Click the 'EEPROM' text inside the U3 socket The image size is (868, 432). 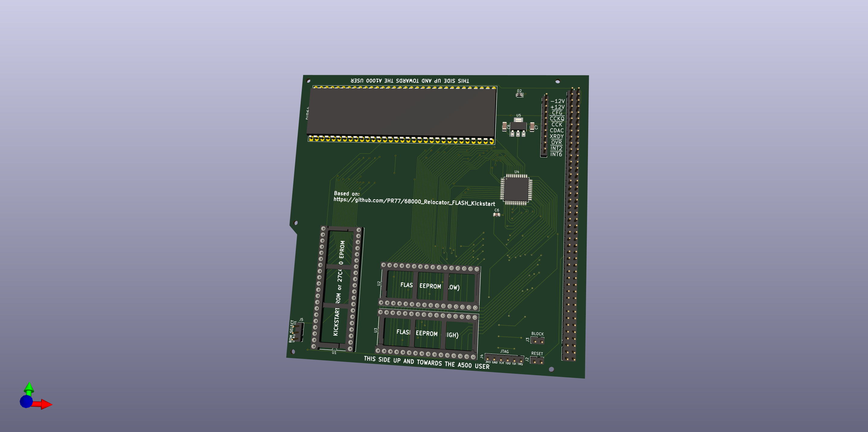coord(426,333)
